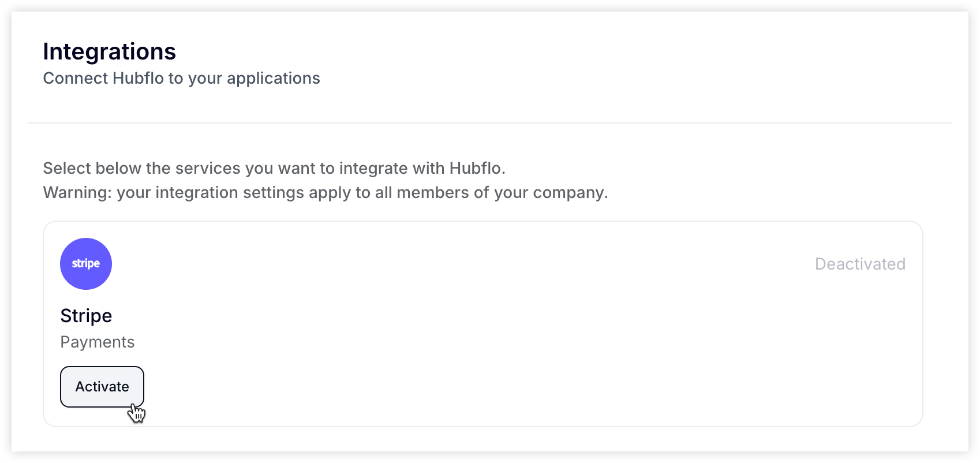This screenshot has height=463, width=980.
Task: Click the Stripe card's rounded border
Action: pos(483,221)
